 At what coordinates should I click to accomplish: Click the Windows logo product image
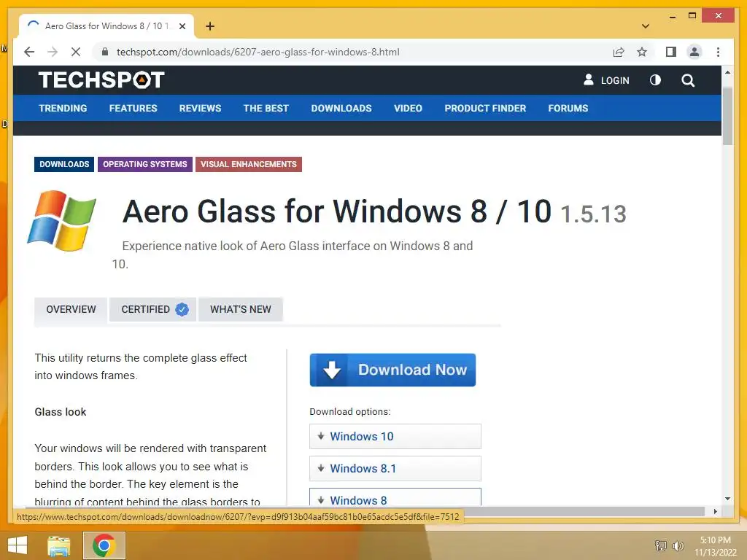62,220
